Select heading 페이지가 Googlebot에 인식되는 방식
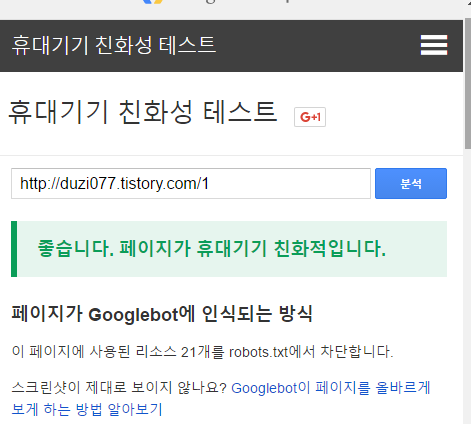 pos(162,314)
